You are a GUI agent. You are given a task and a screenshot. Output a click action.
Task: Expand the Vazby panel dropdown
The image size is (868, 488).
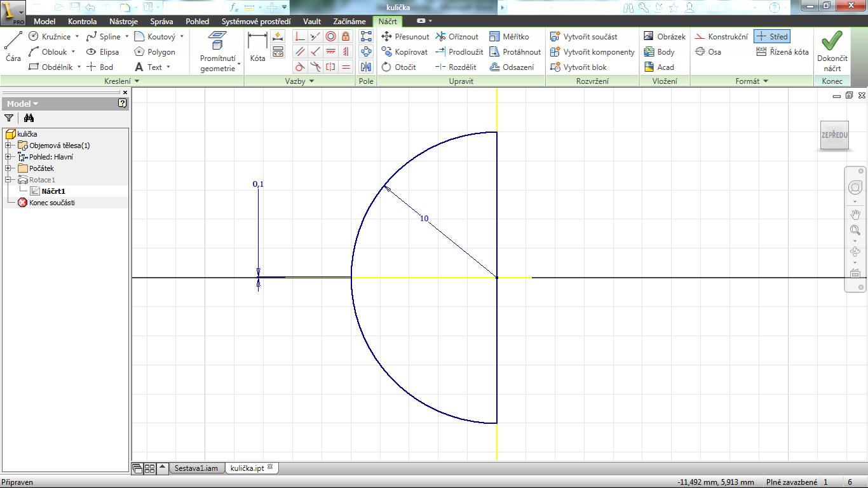(x=311, y=81)
